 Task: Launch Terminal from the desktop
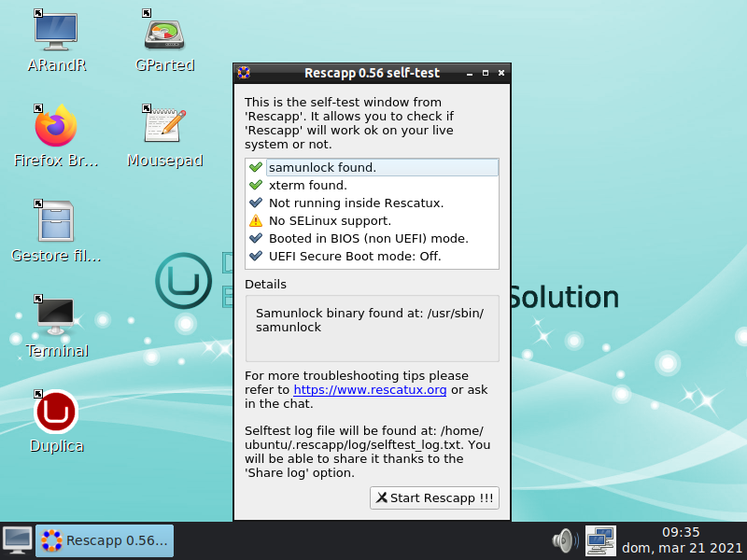click(x=56, y=317)
